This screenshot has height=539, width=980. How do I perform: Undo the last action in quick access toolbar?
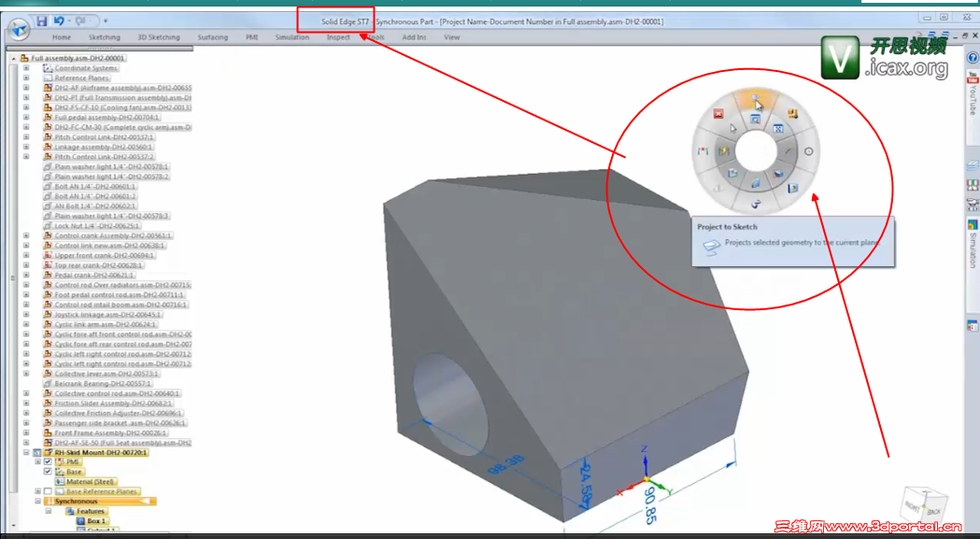point(59,21)
